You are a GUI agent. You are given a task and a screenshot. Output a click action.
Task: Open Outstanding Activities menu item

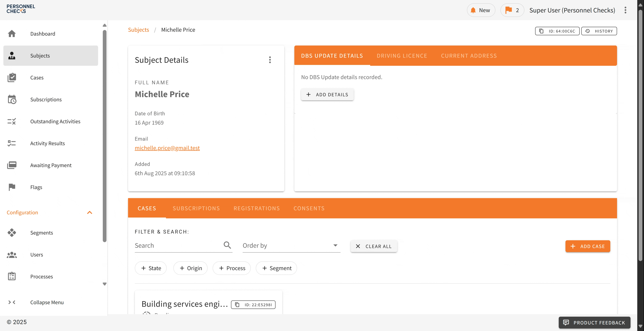coord(51,121)
